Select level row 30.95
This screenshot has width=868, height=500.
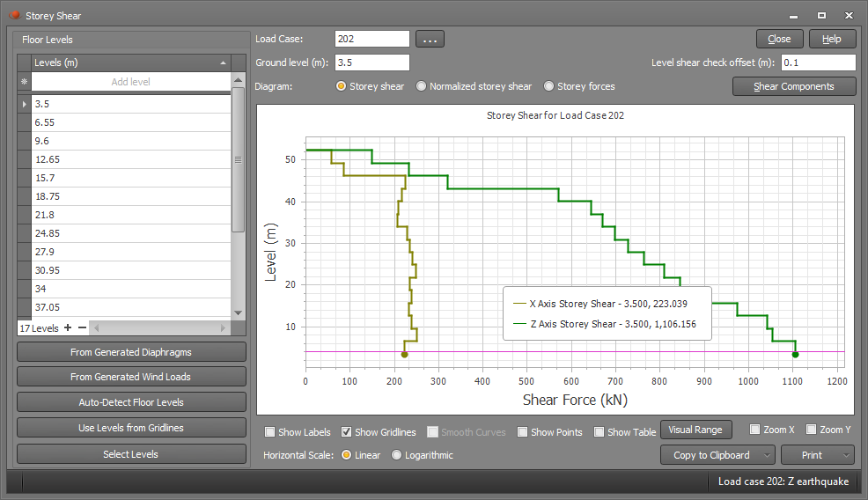click(130, 270)
